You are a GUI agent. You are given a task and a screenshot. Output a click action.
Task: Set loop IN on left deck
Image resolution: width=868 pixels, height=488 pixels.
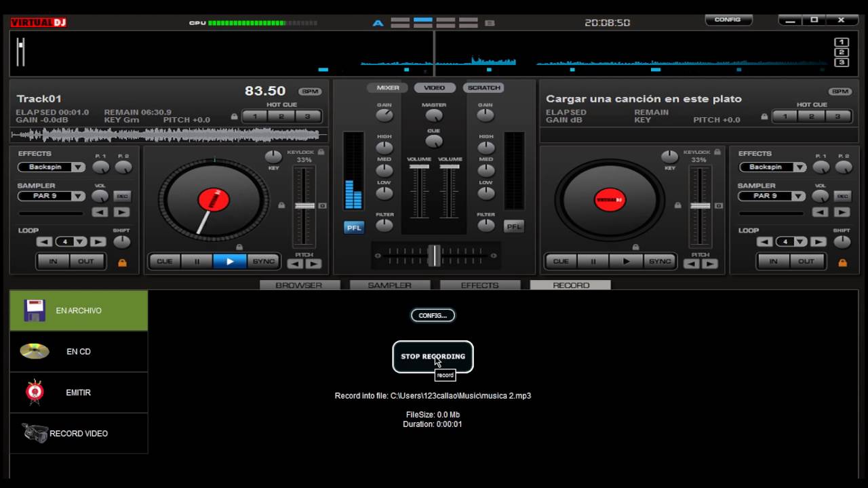point(54,261)
